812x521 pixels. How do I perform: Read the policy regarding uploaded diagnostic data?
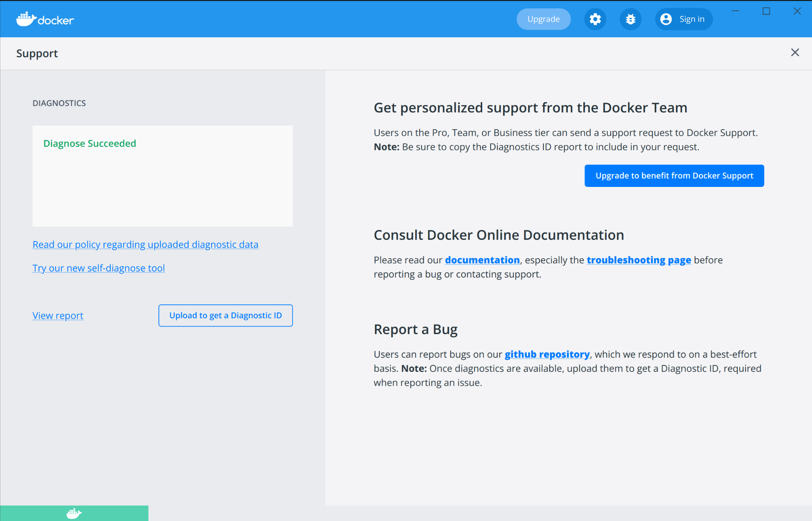point(145,244)
